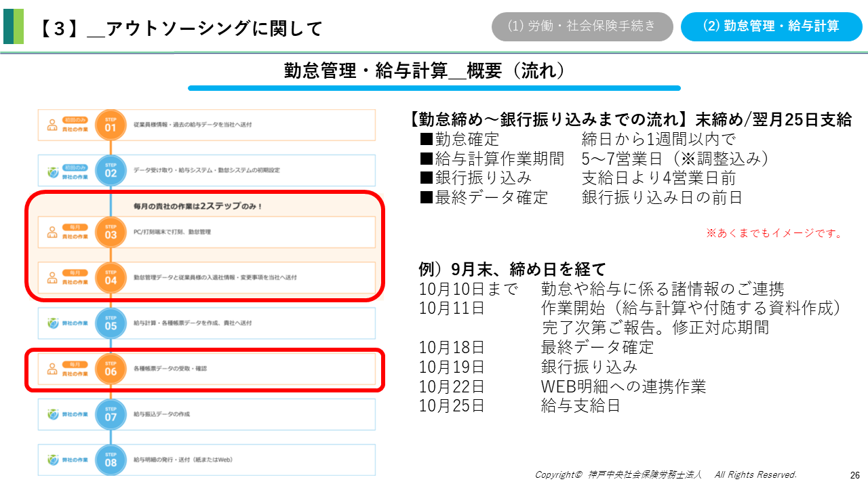
Task: Click the person icon in STEP 01 row
Action: click(52, 125)
